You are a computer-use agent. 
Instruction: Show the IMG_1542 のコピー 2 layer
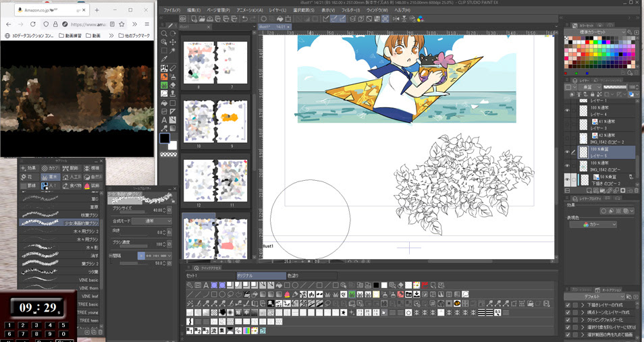click(x=568, y=138)
